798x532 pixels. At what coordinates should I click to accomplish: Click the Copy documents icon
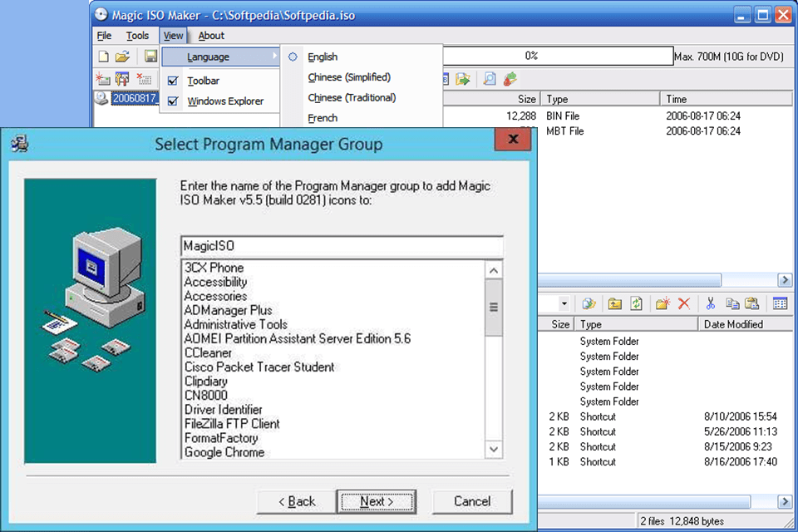point(732,304)
